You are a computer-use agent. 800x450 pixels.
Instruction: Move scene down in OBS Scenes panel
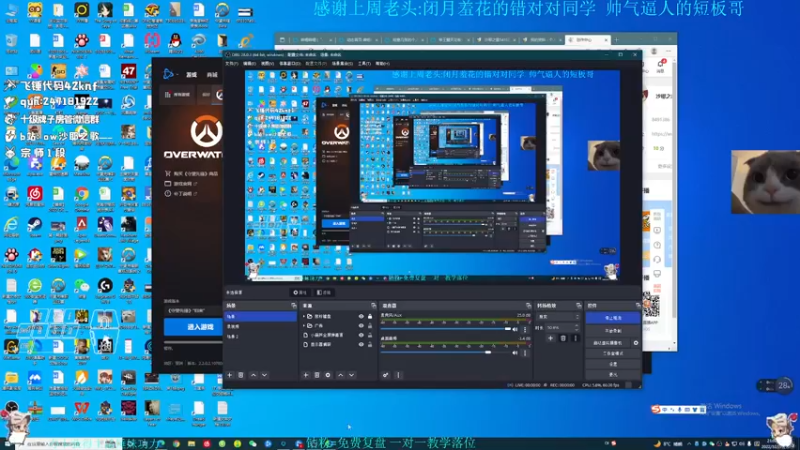coord(264,375)
